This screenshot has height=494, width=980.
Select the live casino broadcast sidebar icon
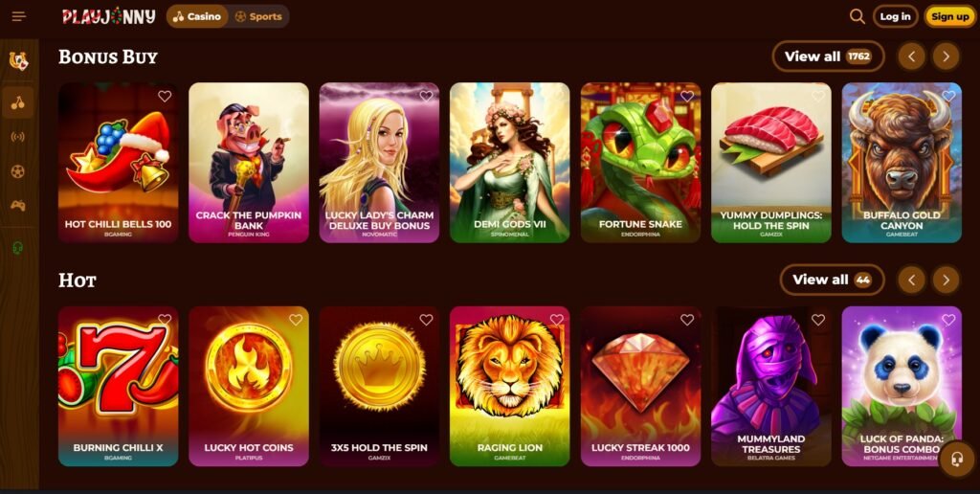pyautogui.click(x=17, y=137)
